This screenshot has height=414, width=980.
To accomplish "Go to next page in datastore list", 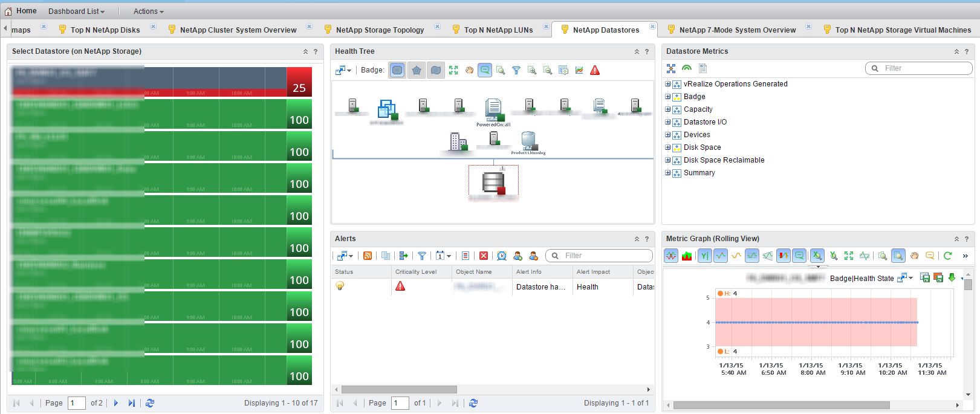I will [116, 403].
